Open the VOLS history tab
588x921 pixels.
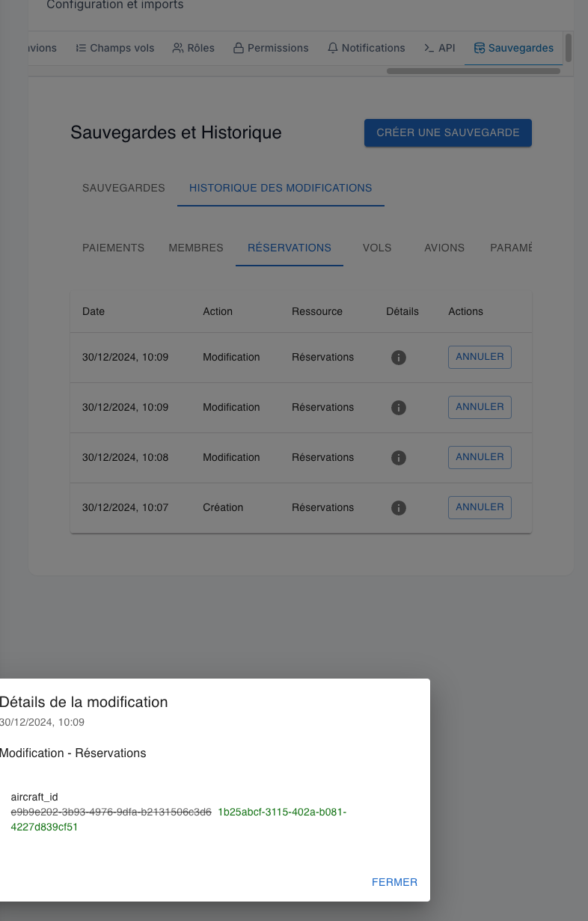click(x=376, y=248)
